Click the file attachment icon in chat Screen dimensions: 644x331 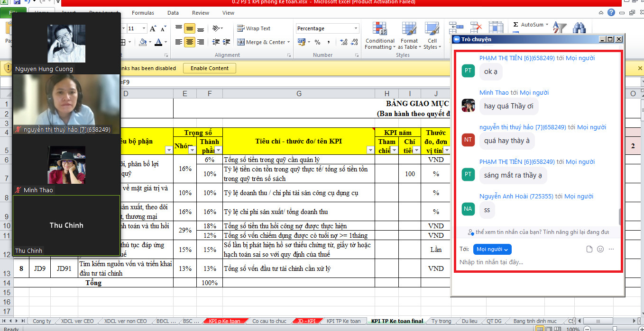click(589, 249)
